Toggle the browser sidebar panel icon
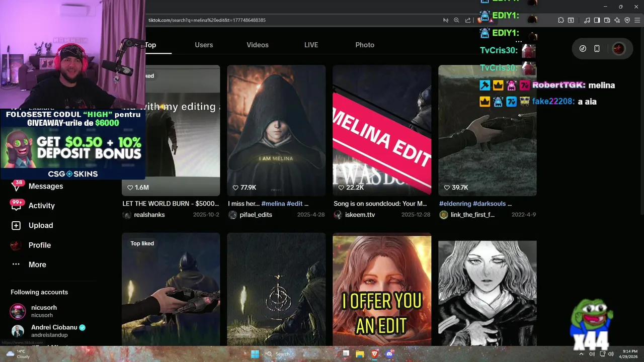 pos(597,20)
